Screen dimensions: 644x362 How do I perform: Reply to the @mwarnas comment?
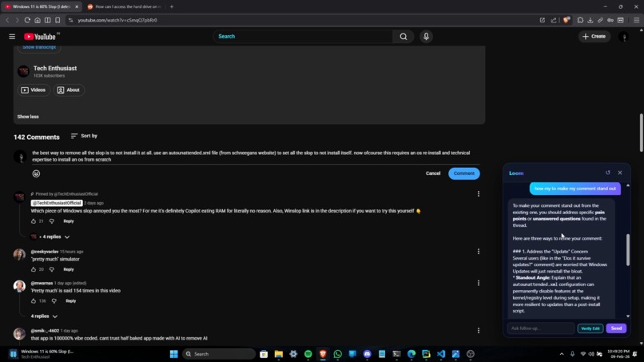point(70,300)
